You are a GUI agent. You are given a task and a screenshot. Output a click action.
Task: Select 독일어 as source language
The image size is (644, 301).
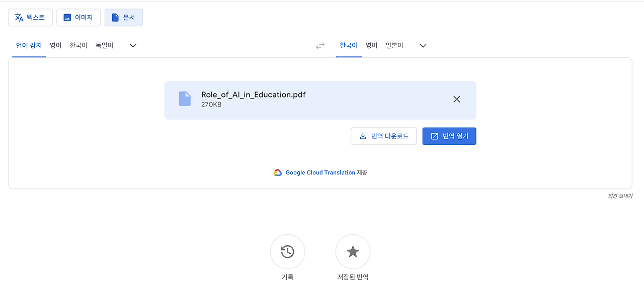[104, 45]
